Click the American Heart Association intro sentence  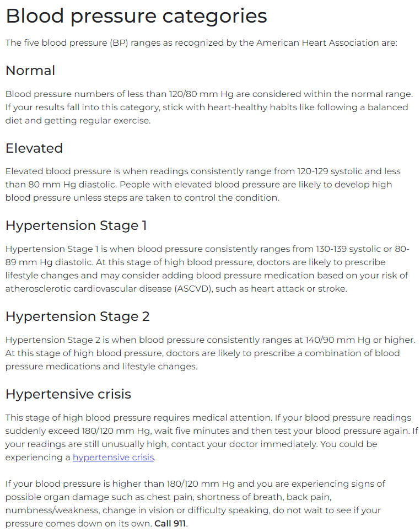(201, 43)
